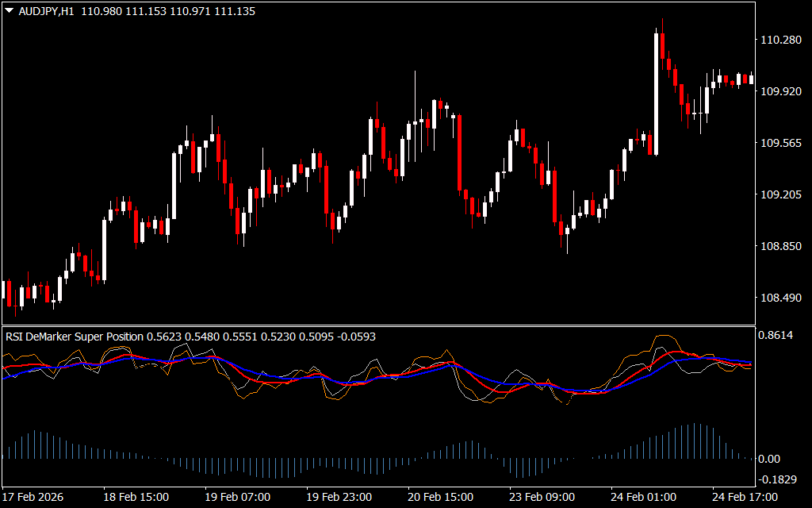Click the 108.490 price axis label
812x508 pixels.
pyautogui.click(x=780, y=298)
